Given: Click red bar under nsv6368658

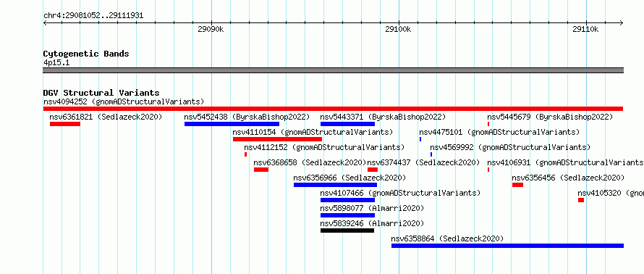Looking at the screenshot, I should [261, 170].
